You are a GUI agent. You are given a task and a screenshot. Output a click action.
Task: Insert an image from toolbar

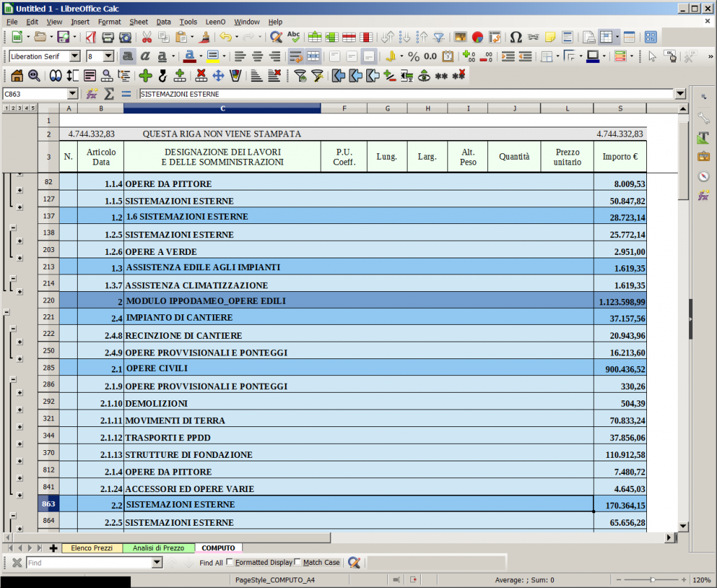click(460, 37)
